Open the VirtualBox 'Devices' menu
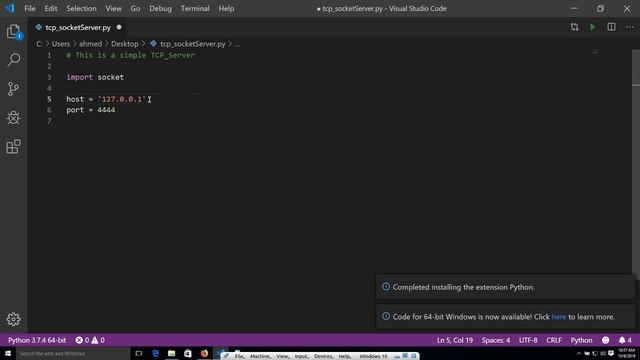640x360 pixels. pyautogui.click(x=323, y=356)
